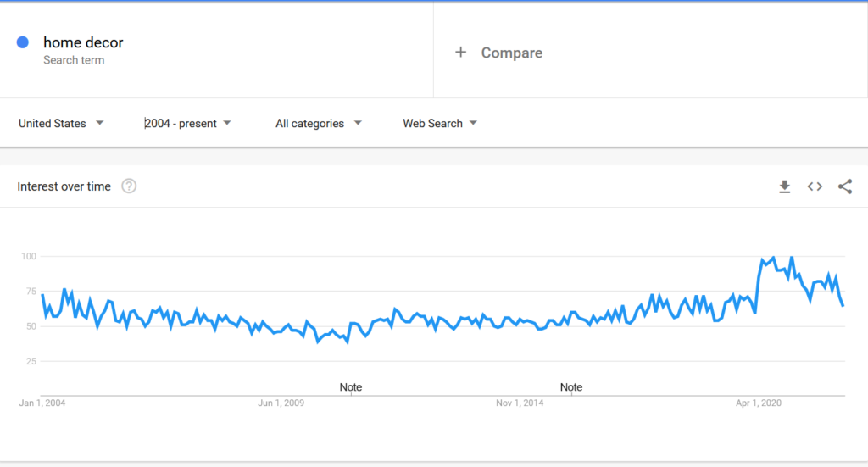Click the first Note marker on timeline
868x467 pixels.
click(351, 387)
